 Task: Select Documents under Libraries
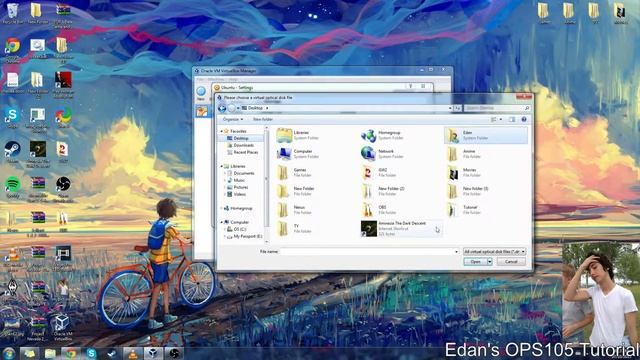click(244, 173)
